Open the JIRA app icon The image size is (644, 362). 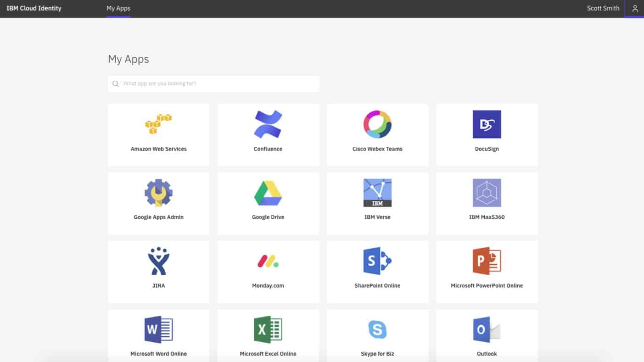coord(158,261)
